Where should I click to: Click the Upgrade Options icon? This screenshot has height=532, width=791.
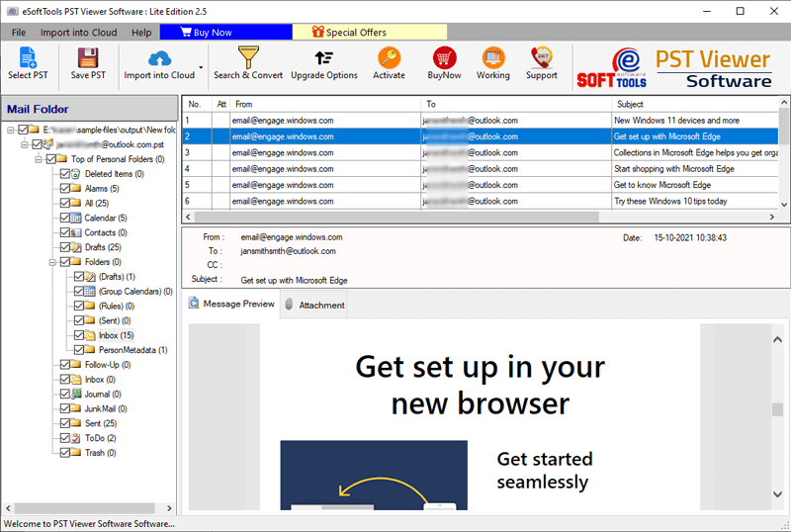[323, 58]
